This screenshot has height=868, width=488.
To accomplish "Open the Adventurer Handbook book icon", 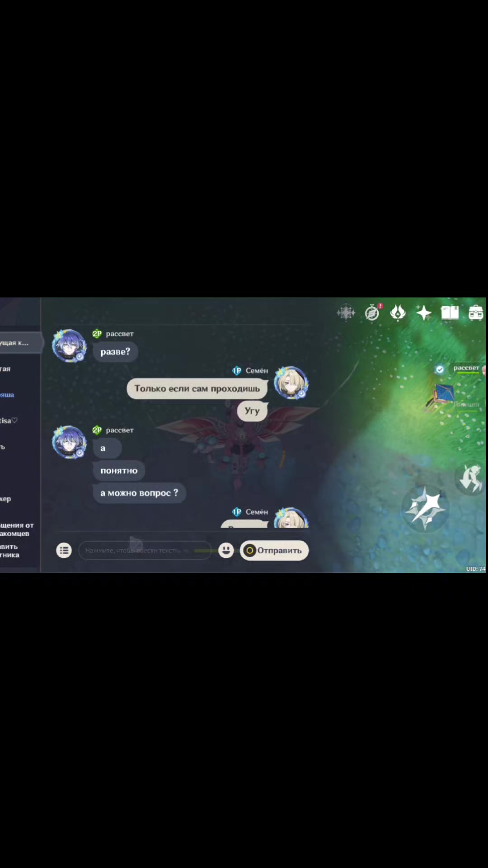I will tap(450, 312).
